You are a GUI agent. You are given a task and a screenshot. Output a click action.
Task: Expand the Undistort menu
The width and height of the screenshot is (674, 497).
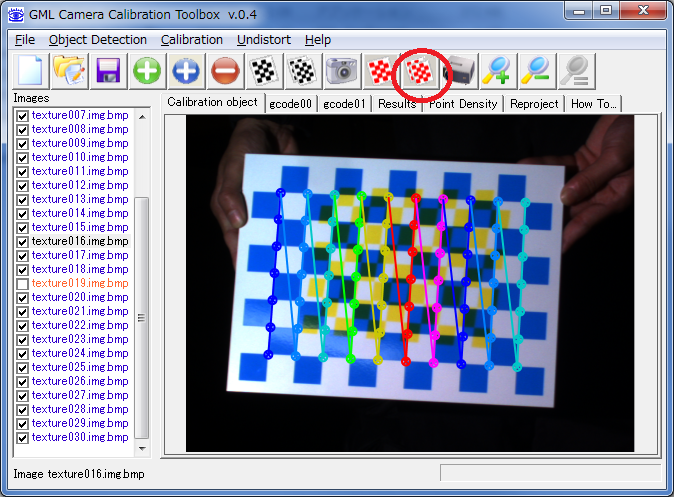(262, 39)
